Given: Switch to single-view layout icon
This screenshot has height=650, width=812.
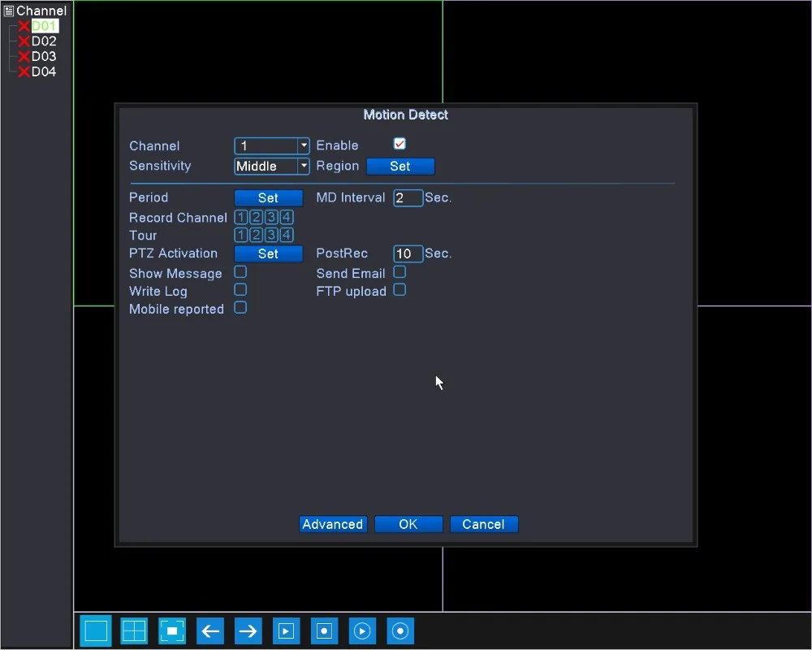Looking at the screenshot, I should 96,630.
